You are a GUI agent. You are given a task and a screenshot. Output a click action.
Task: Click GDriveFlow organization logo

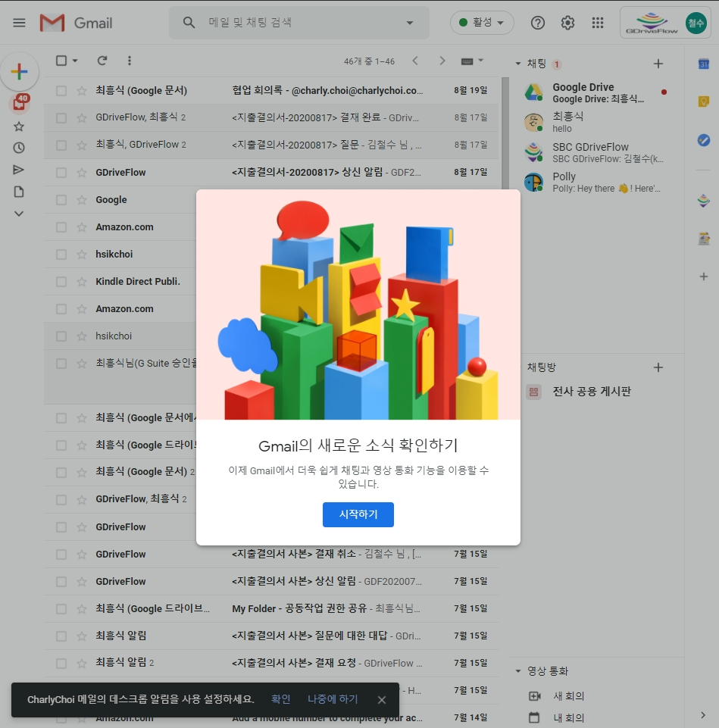[651, 23]
